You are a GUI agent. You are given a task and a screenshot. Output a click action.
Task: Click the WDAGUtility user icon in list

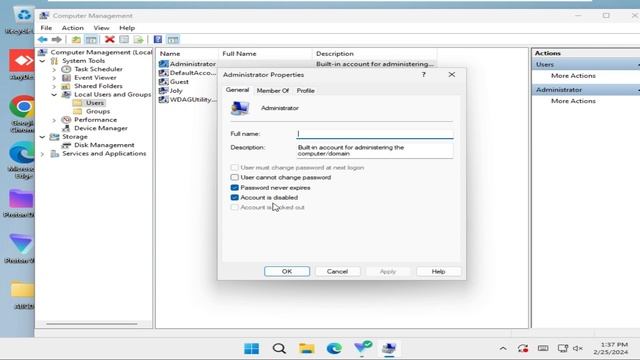click(164, 100)
